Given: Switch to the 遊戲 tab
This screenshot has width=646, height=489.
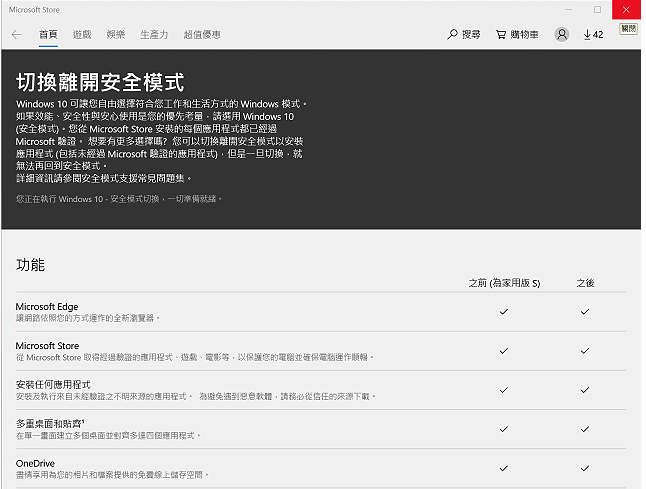Looking at the screenshot, I should (x=82, y=35).
